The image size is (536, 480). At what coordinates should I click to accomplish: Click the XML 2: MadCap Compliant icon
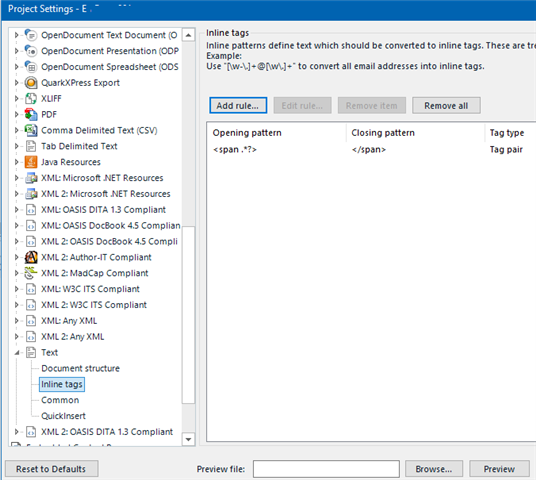click(x=31, y=273)
